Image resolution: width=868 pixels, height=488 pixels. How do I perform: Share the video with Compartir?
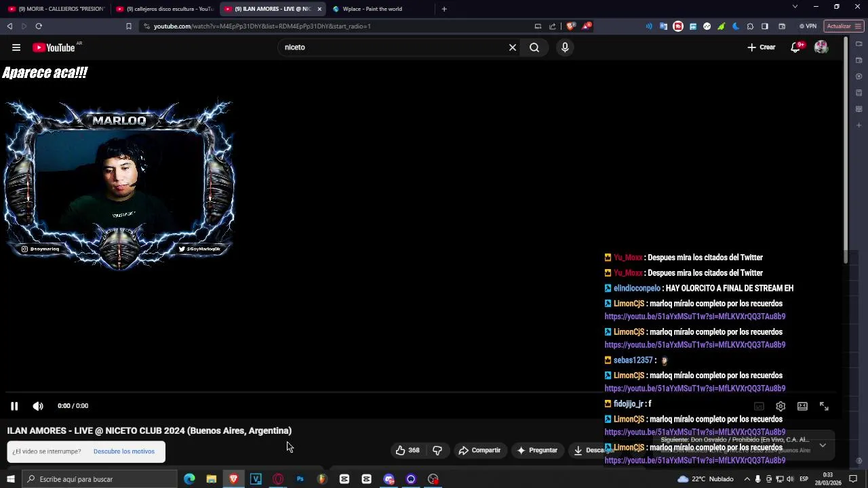click(x=479, y=450)
